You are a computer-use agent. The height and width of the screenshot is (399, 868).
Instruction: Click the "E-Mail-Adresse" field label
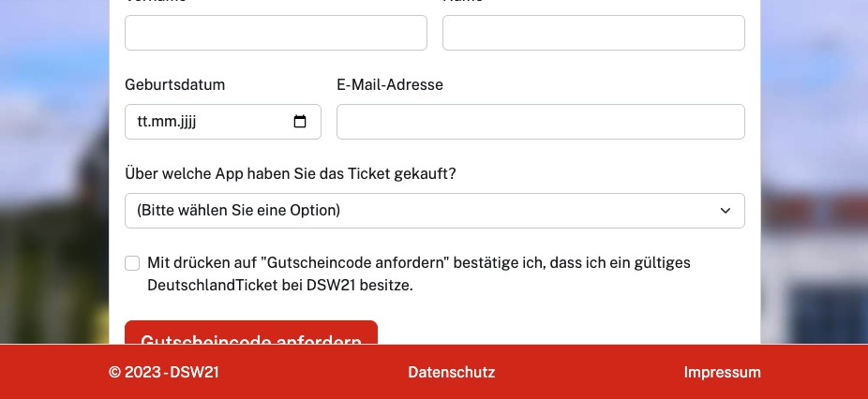tap(389, 84)
